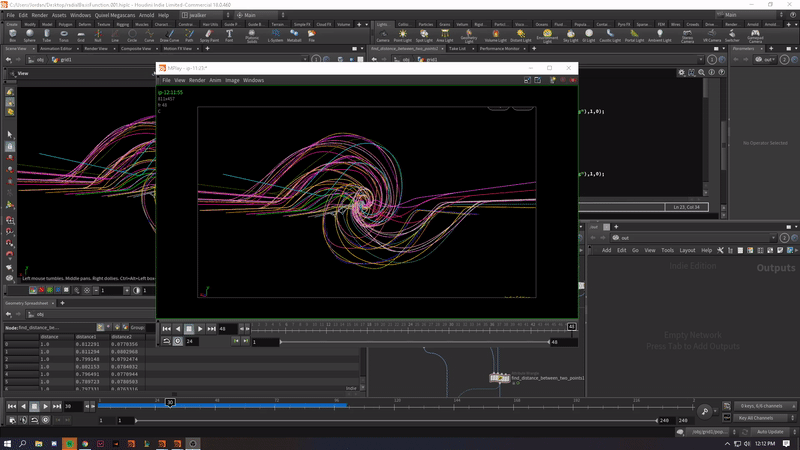Open the Anim menu in MPlay
The height and width of the screenshot is (450, 800).
point(215,80)
